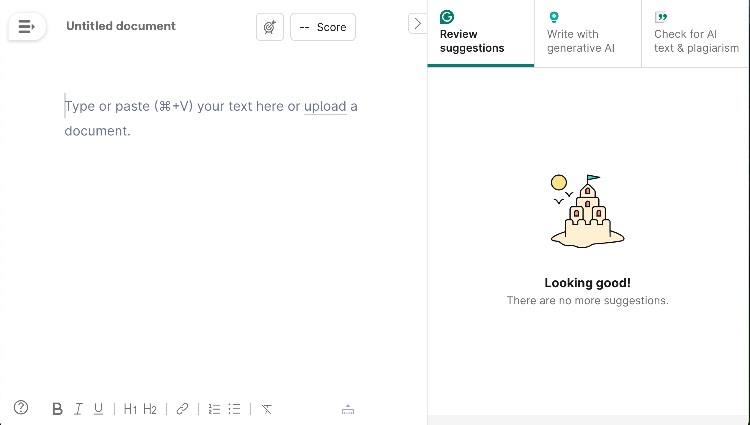
Task: Start a numbered list
Action: [214, 409]
